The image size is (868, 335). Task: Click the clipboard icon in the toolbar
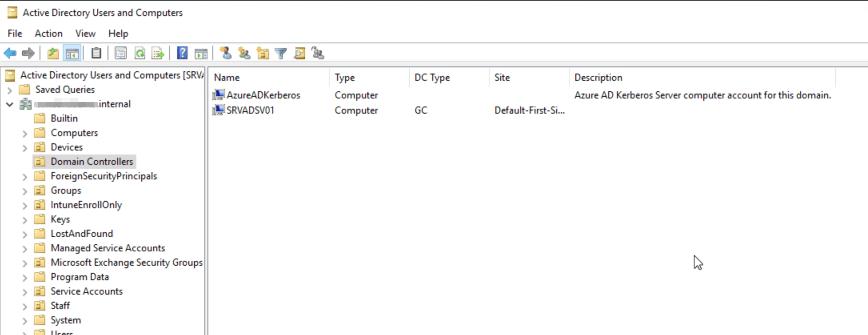[96, 53]
